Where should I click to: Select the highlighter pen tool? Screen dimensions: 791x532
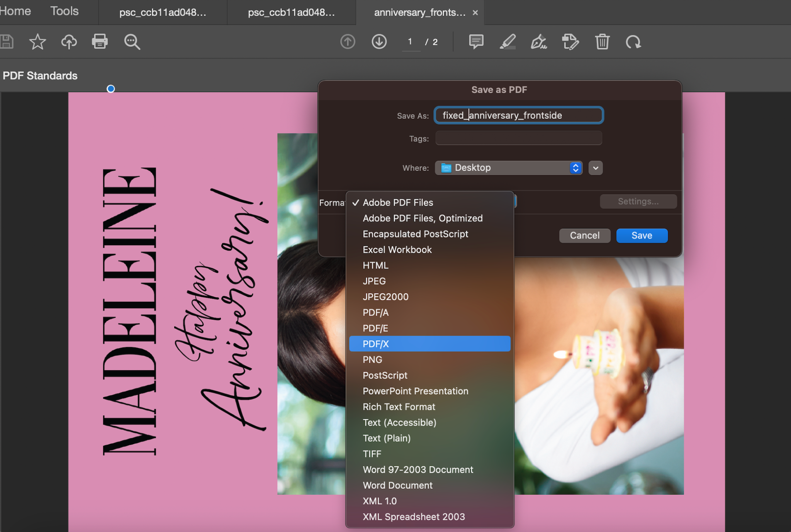point(508,42)
